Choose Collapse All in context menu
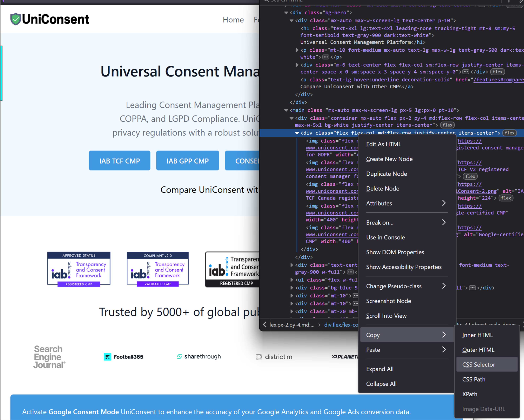Viewport: 524px width, 420px height. coord(407,384)
